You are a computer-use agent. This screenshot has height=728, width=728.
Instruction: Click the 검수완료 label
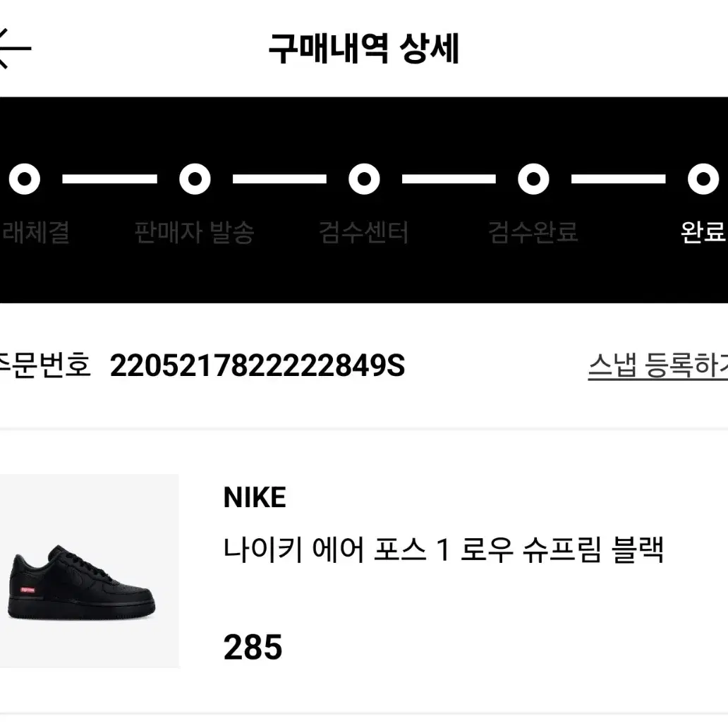(x=533, y=232)
